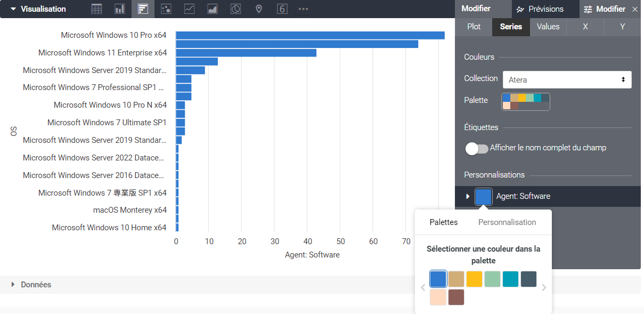Viewport: 644px width, 314px height.
Task: Click the Microsoft Windows 10 Home x64 label
Action: [x=109, y=228]
